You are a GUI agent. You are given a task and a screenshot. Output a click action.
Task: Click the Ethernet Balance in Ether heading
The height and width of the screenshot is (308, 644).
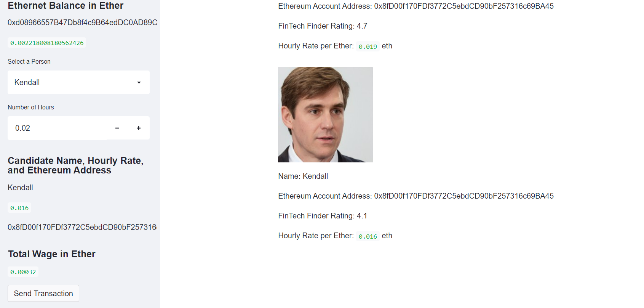tap(65, 6)
